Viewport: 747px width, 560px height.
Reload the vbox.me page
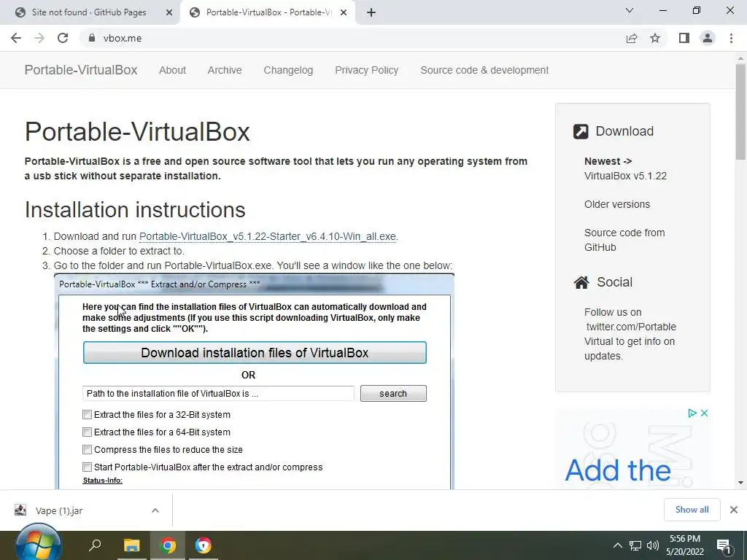tap(63, 38)
